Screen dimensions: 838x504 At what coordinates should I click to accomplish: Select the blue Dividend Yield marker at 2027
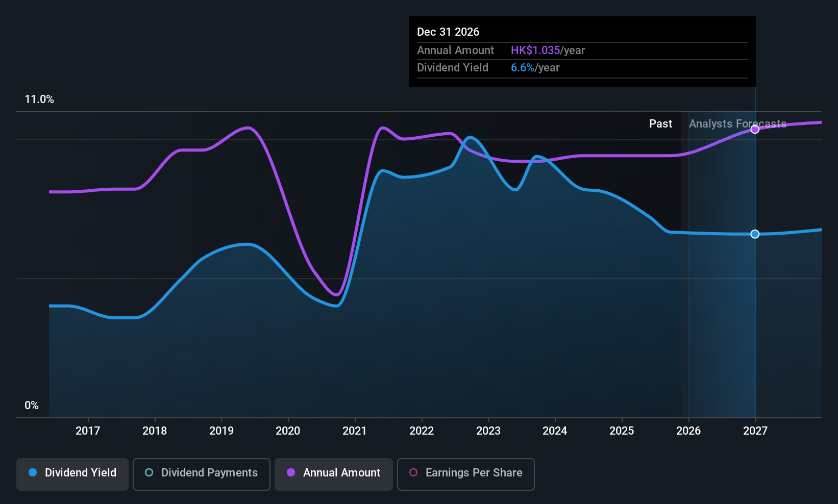pos(755,234)
